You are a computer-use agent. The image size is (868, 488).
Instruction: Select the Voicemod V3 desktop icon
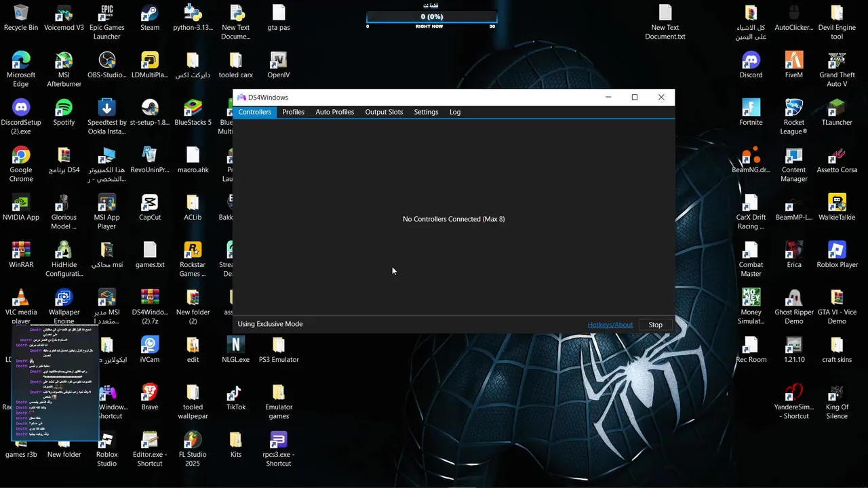[64, 18]
